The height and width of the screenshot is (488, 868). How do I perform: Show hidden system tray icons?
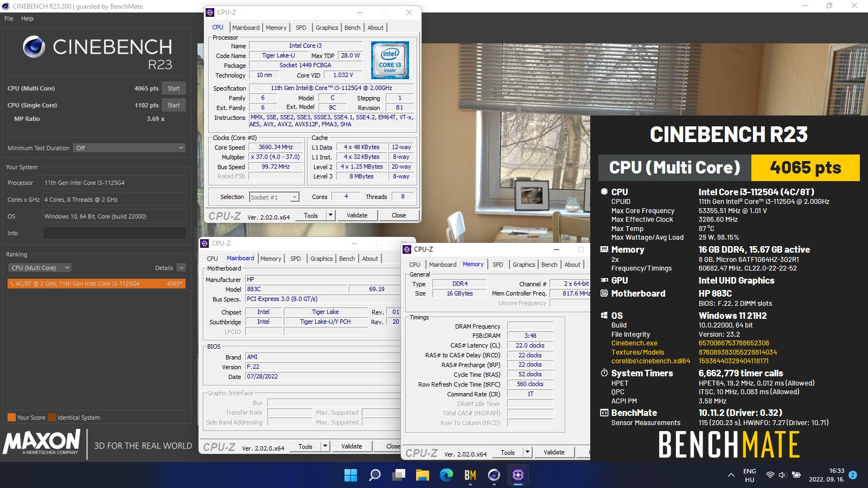(731, 475)
